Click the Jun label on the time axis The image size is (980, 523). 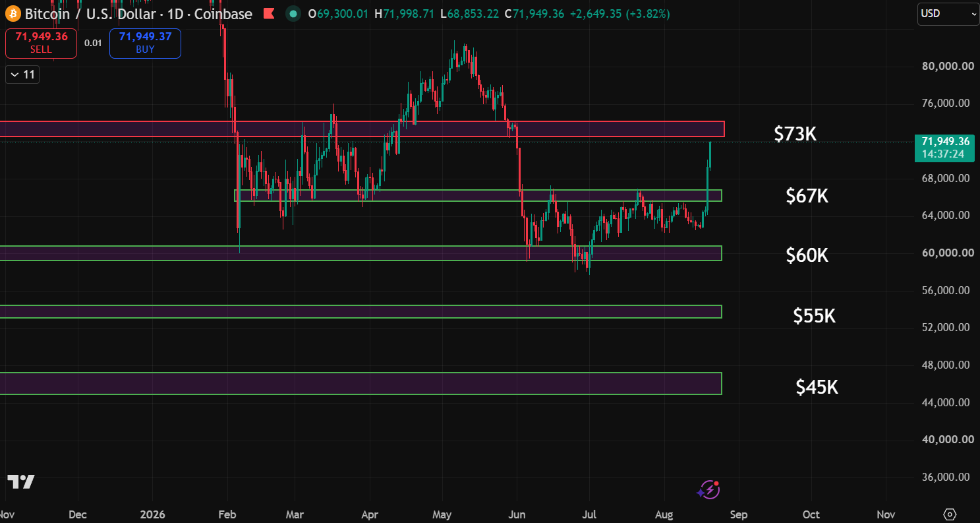click(517, 514)
